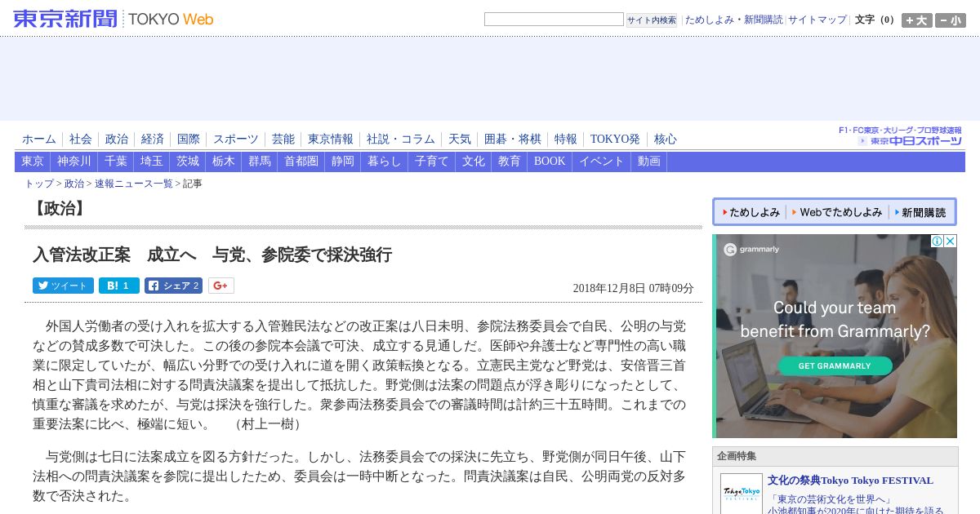Open the Tokyo Tokyo FESTIVAL thumbnail
The height and width of the screenshot is (514, 980).
pos(742,494)
